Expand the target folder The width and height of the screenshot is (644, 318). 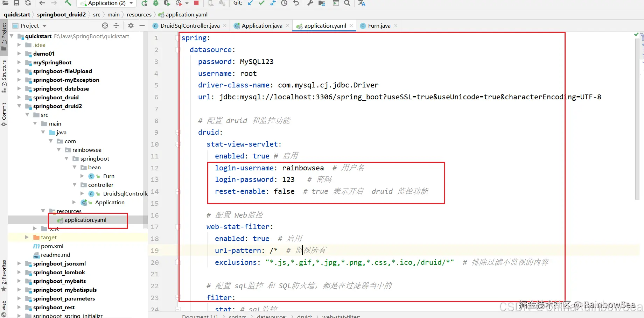(27, 237)
